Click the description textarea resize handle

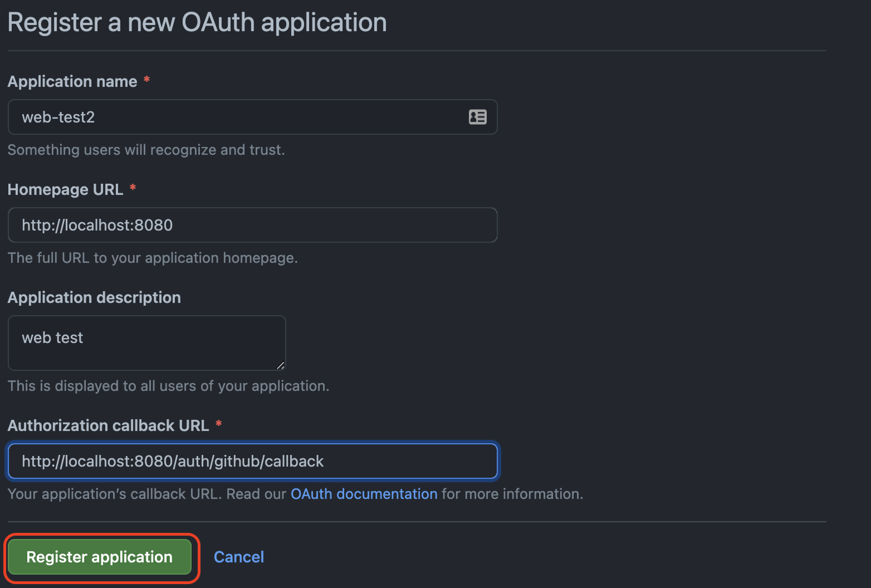pos(280,365)
